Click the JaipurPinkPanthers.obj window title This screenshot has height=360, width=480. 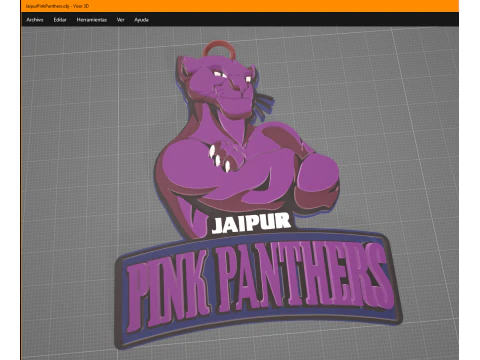57,6
